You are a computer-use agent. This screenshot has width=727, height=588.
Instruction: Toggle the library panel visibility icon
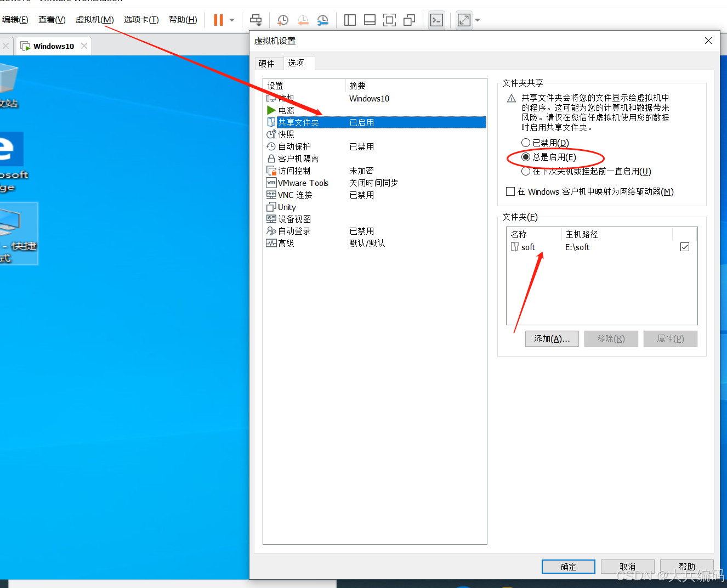pyautogui.click(x=349, y=20)
